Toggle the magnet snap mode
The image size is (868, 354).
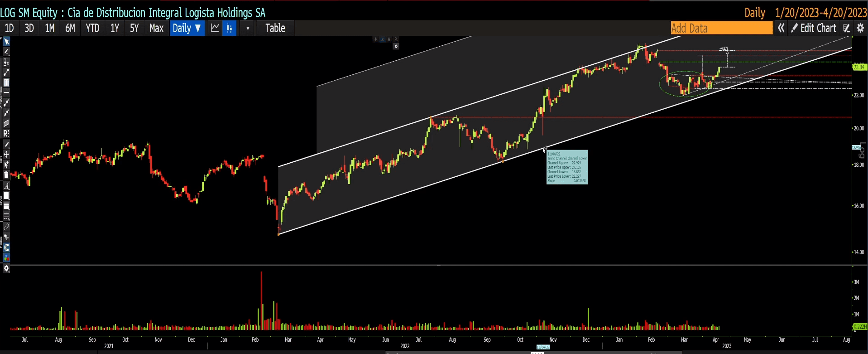(x=6, y=247)
